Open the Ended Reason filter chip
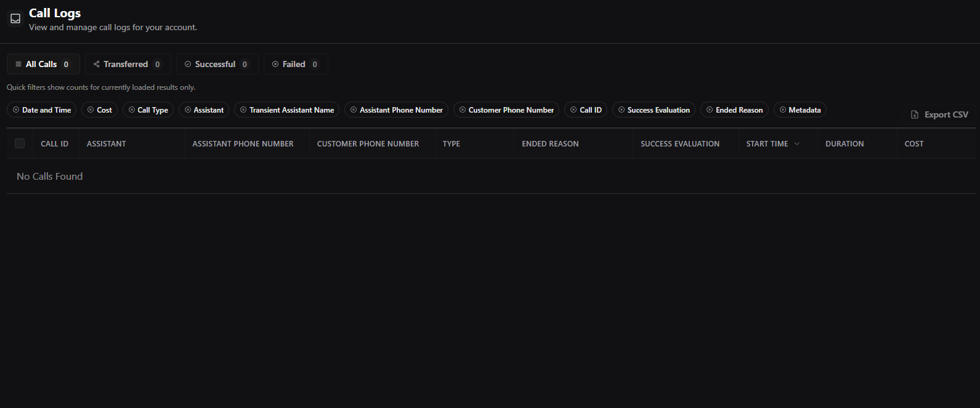 (x=734, y=110)
